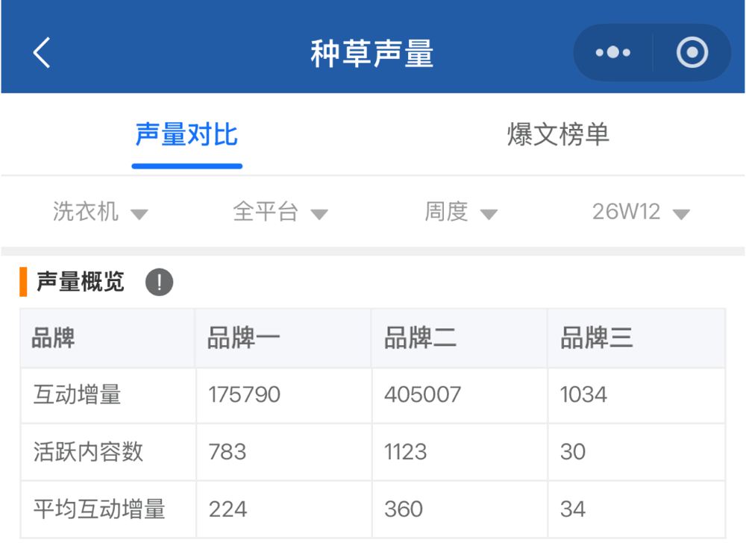746x560 pixels.
Task: Open the 全平台 platform dropdown
Action: [280, 213]
